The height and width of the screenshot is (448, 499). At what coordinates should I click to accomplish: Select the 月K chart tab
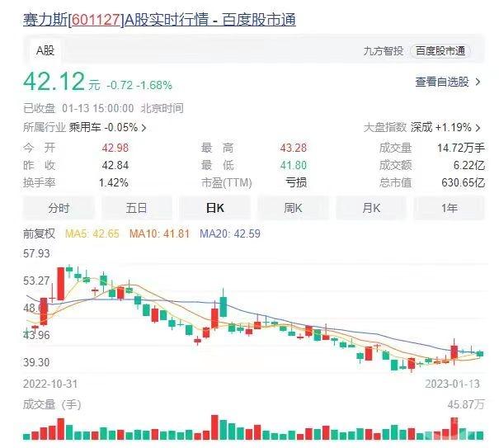tap(371, 208)
